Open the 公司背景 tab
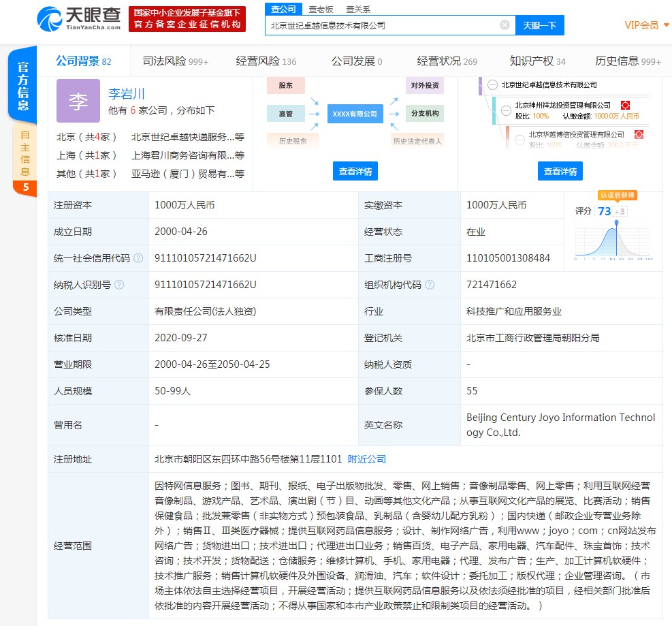The image size is (672, 626). click(x=83, y=61)
